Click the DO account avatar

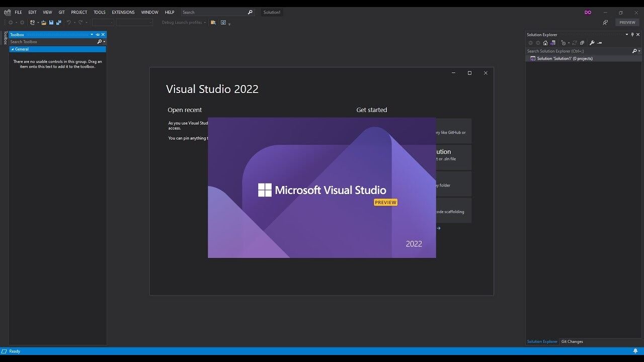[x=588, y=12]
